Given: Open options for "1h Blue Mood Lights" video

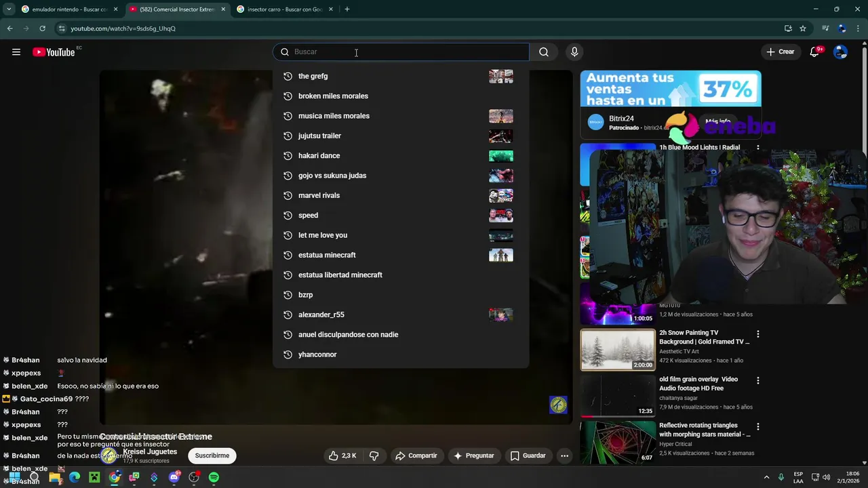Looking at the screenshot, I should click(x=758, y=148).
